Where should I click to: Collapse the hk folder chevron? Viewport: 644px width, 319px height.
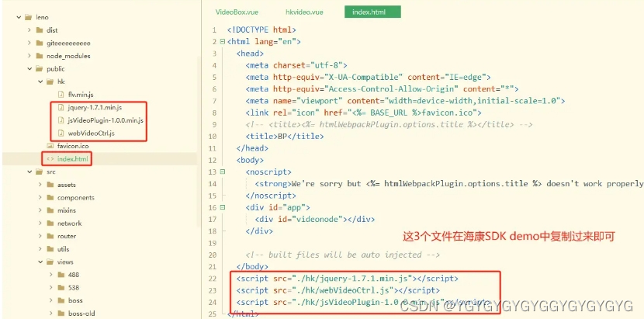40,81
